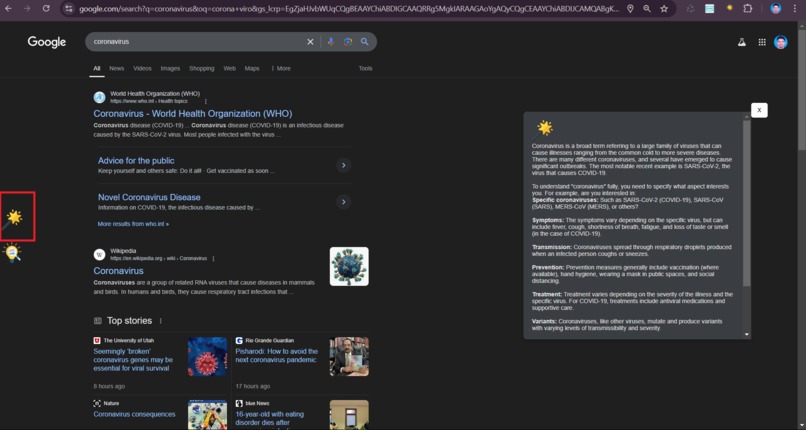806x430 pixels.
Task: Click the summary panel scrollbar thumb
Action: click(x=746, y=203)
